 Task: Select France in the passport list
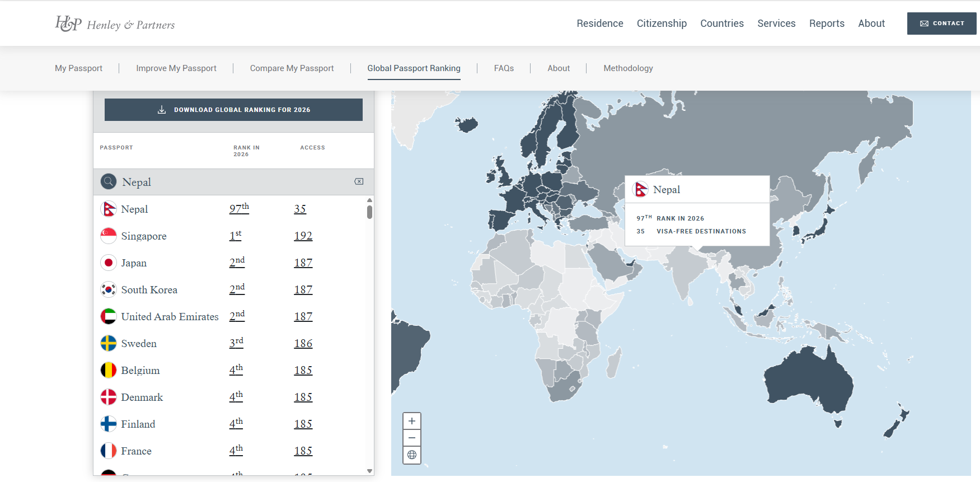coord(137,451)
